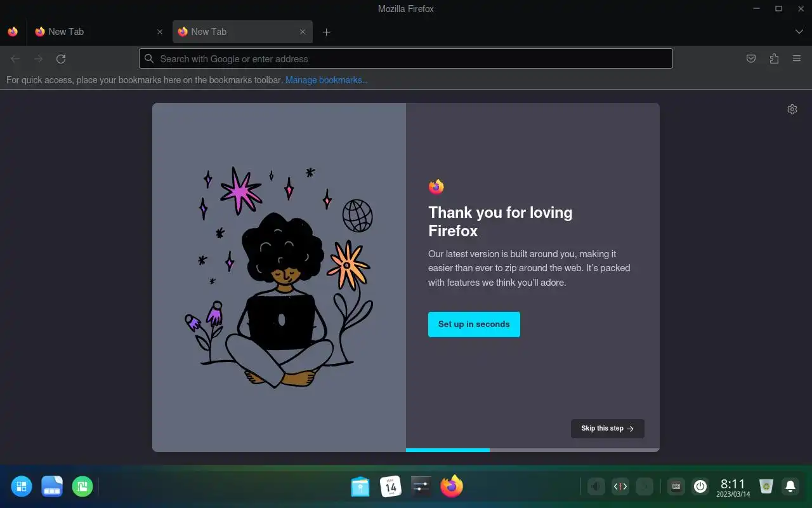Click Set up in seconds button
This screenshot has width=812, height=508.
pyautogui.click(x=474, y=324)
